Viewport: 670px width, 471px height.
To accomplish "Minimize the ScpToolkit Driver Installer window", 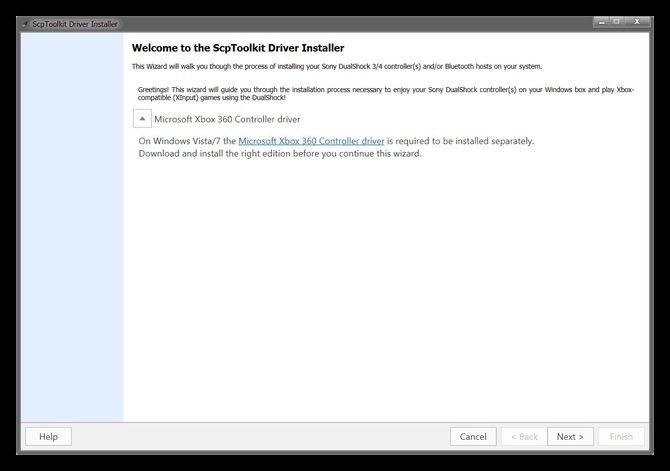I will tap(601, 22).
